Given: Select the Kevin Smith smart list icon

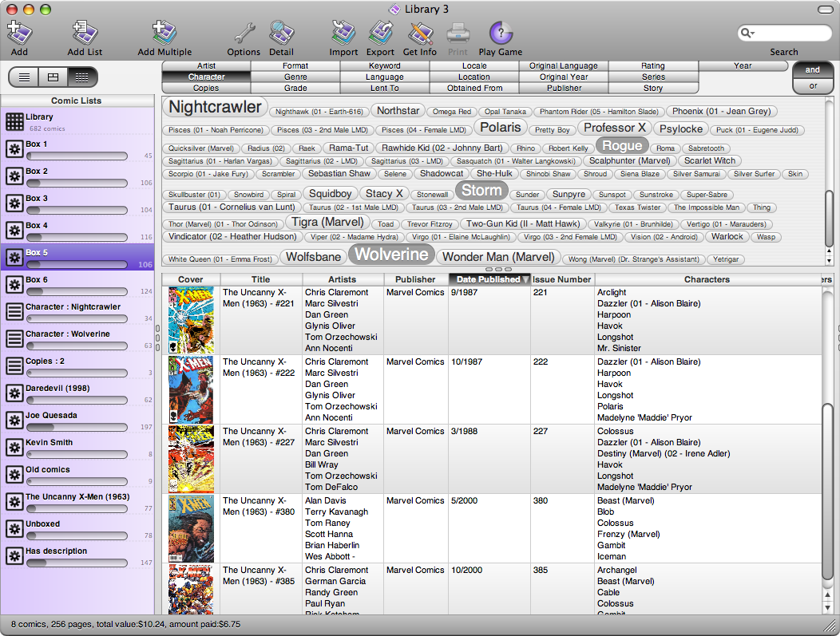Looking at the screenshot, I should click(14, 447).
